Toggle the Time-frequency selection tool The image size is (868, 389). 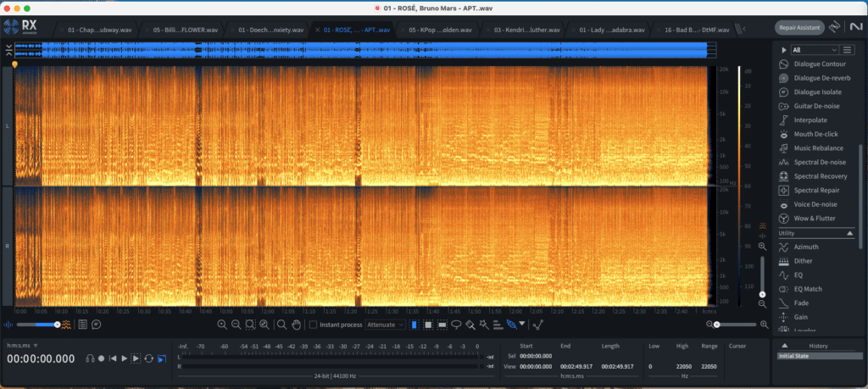pyautogui.click(x=428, y=325)
